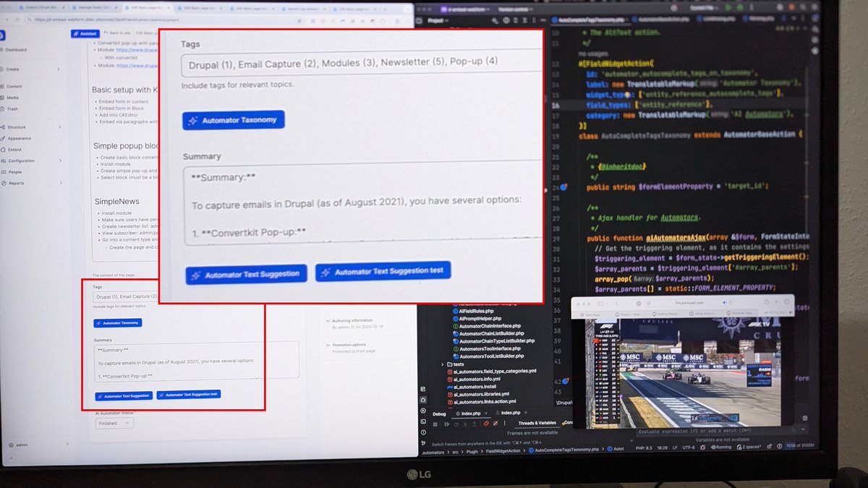Click the blue Assistant button
868x488 pixels.
(85, 33)
